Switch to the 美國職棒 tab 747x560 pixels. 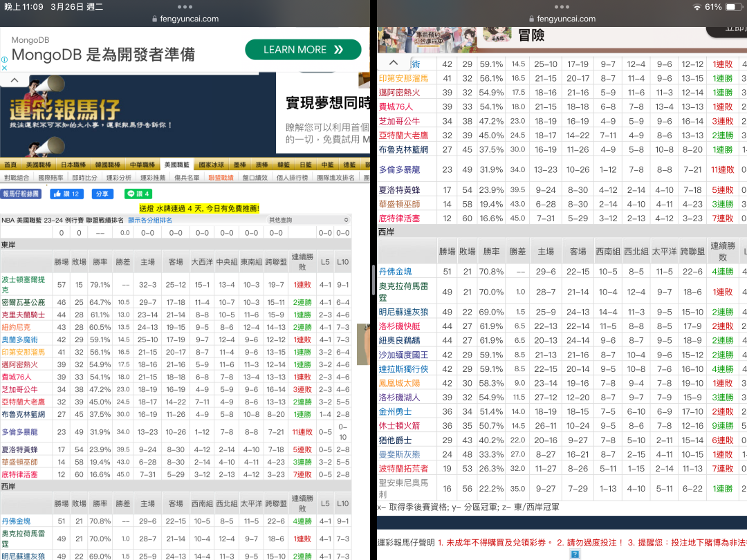click(x=39, y=165)
